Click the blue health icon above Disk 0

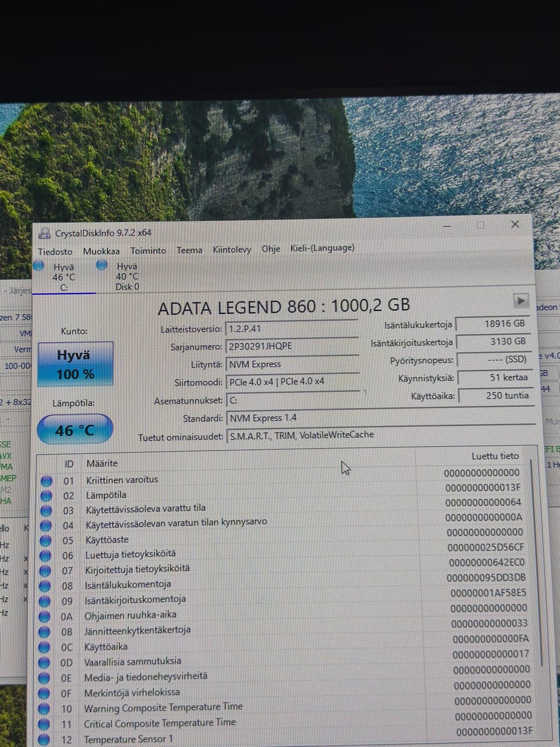pyautogui.click(x=102, y=265)
